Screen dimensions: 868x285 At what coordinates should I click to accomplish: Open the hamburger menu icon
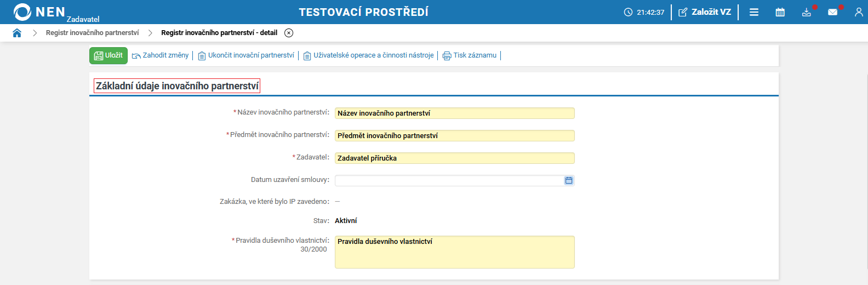click(x=754, y=12)
